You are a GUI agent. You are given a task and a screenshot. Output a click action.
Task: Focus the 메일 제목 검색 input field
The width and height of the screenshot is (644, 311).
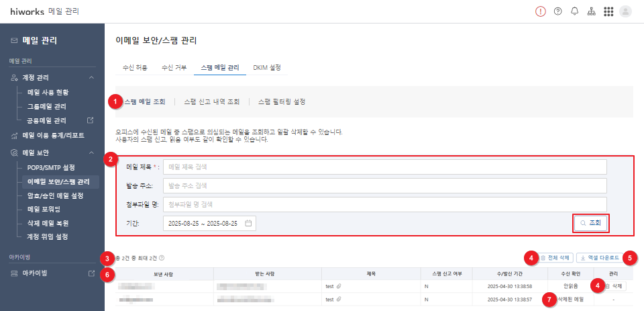(x=385, y=167)
